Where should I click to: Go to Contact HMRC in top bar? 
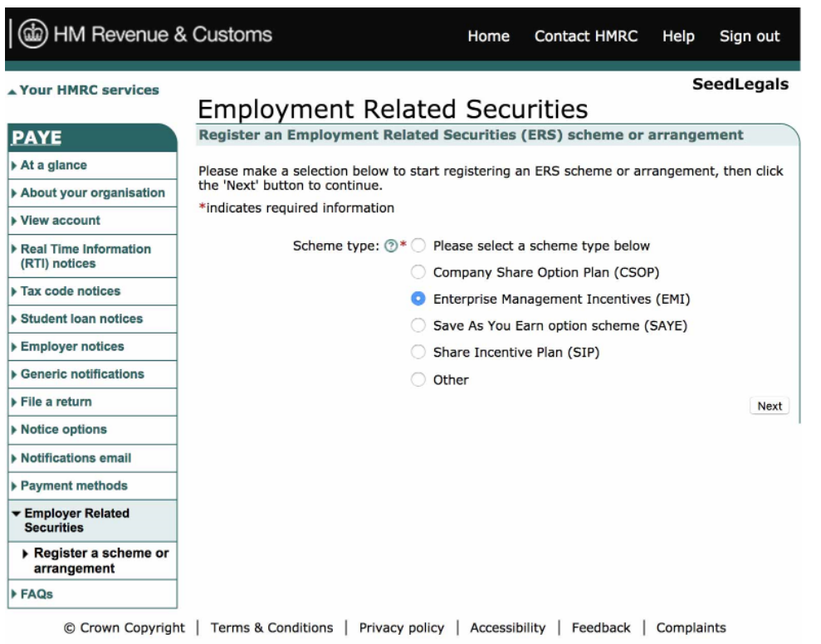point(585,37)
